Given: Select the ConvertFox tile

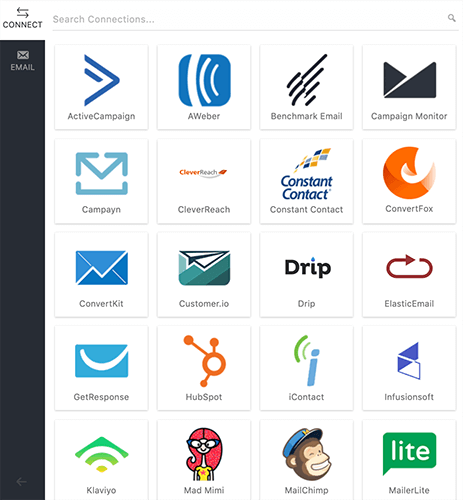Looking at the screenshot, I should (409, 181).
